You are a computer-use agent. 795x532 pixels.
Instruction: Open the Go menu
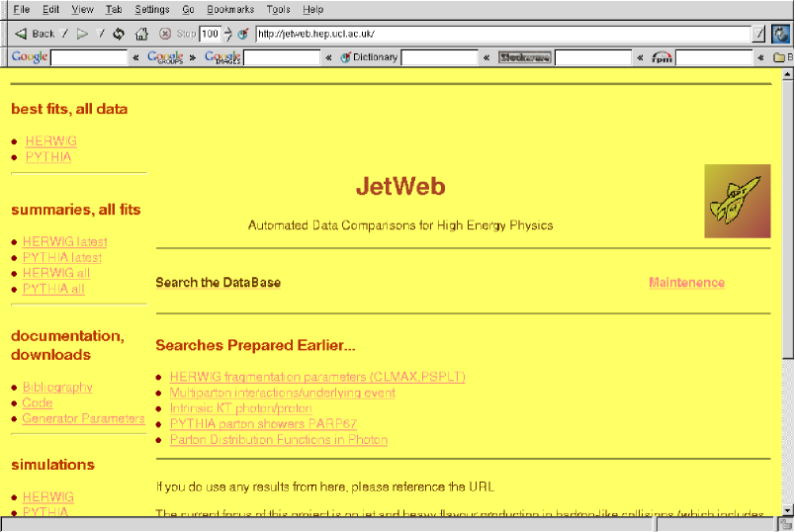pyautogui.click(x=188, y=9)
